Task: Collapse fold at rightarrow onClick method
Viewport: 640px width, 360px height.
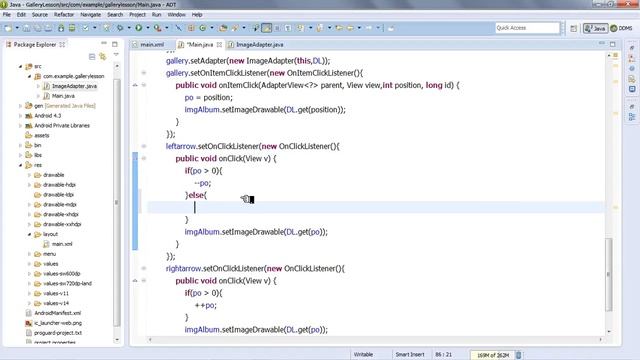Action: [x=144, y=281]
